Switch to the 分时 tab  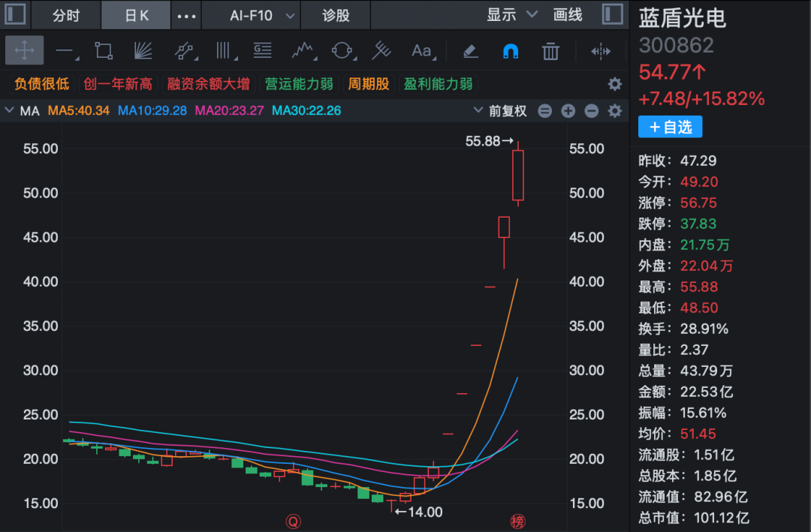pos(66,15)
